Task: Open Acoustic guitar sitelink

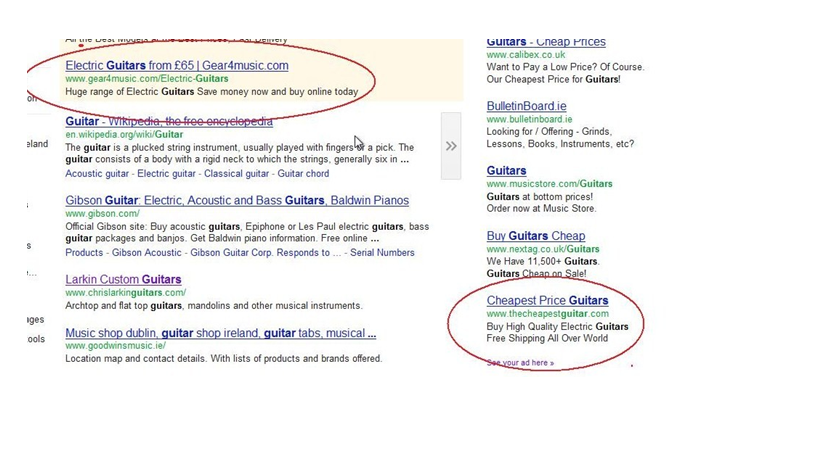Action: click(97, 174)
